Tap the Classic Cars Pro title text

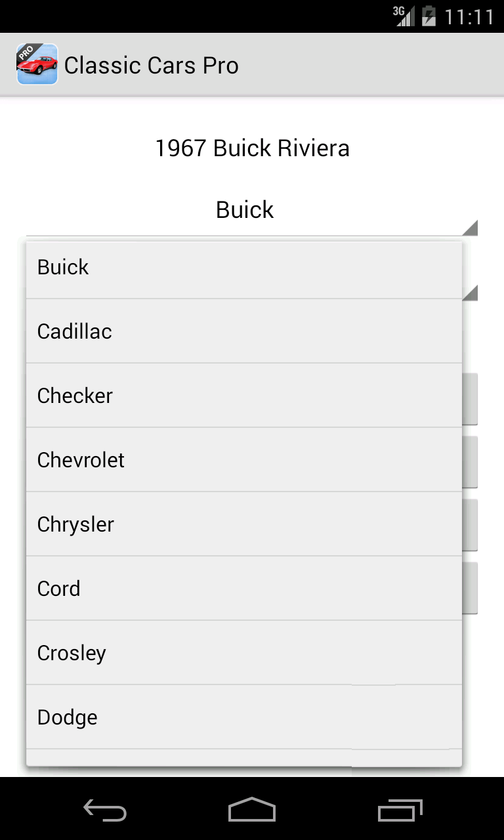(152, 66)
